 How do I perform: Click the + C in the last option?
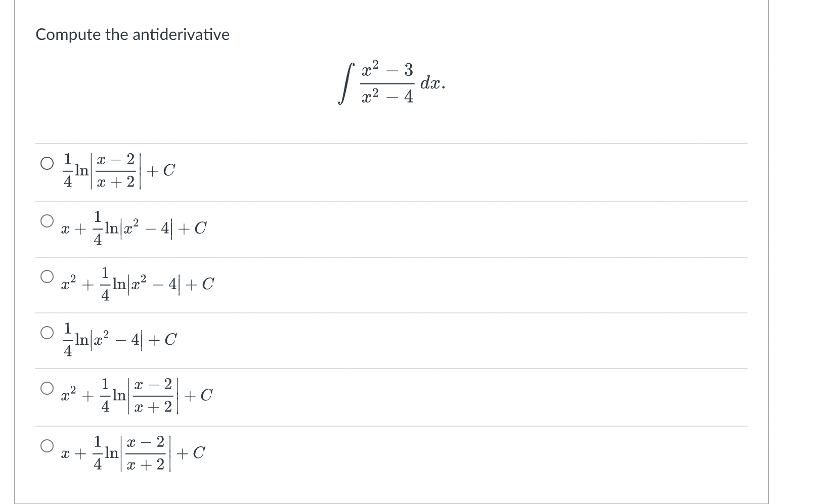[x=193, y=452]
